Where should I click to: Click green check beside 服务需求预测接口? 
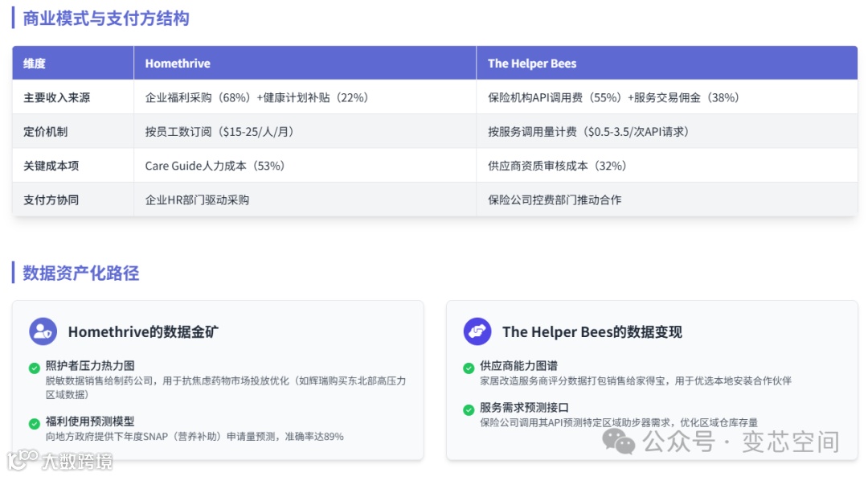469,410
